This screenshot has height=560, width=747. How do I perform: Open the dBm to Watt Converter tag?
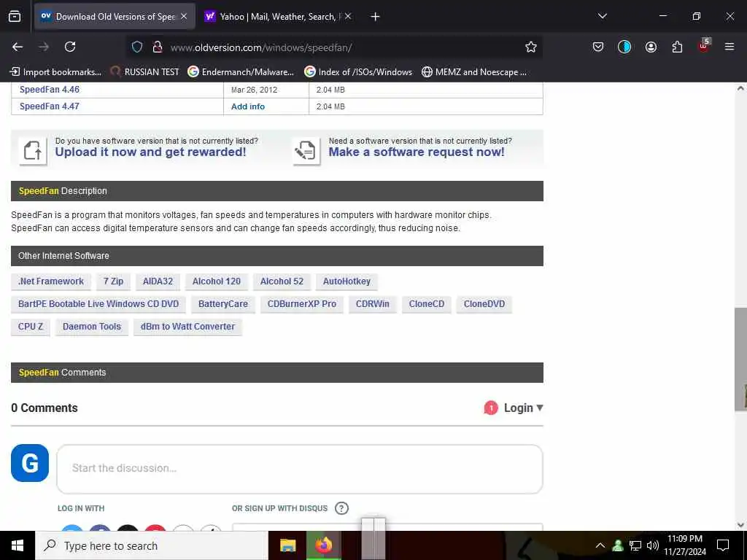click(x=187, y=327)
